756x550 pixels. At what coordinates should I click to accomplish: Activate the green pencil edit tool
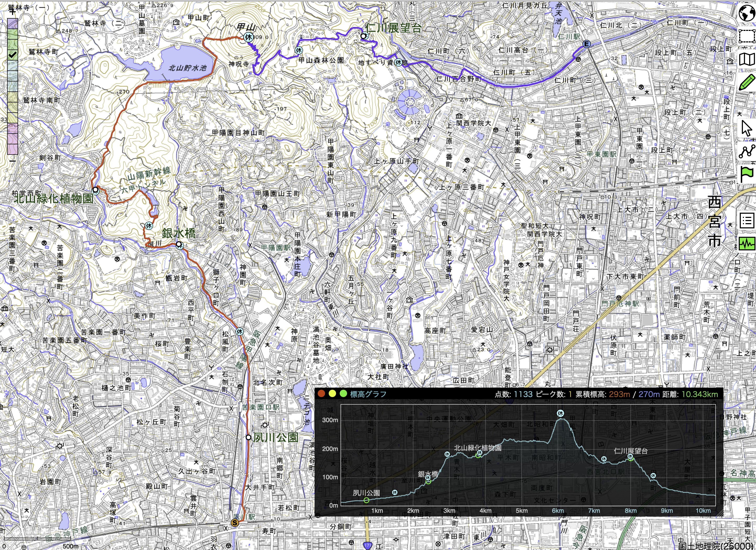tap(747, 82)
